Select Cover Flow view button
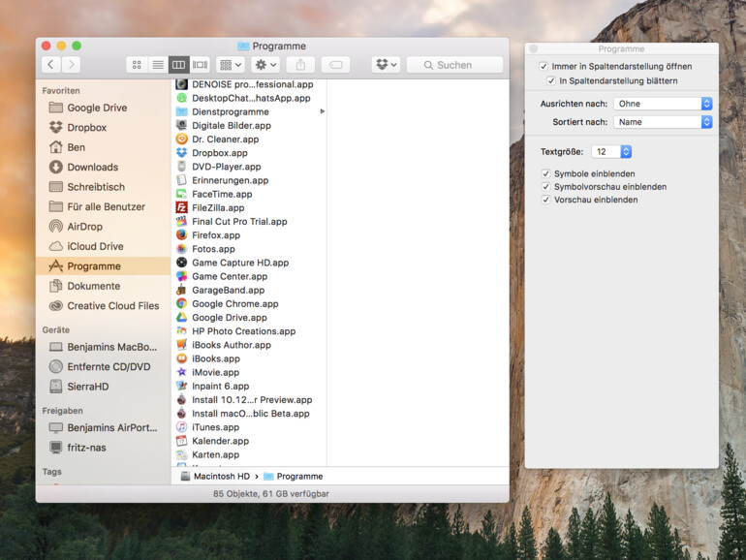 point(200,65)
